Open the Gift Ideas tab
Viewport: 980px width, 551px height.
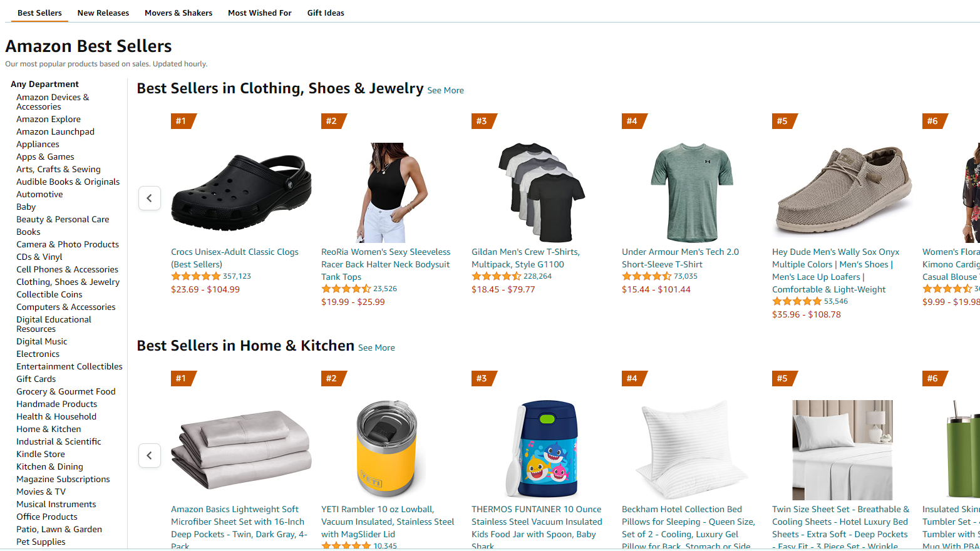click(x=326, y=13)
